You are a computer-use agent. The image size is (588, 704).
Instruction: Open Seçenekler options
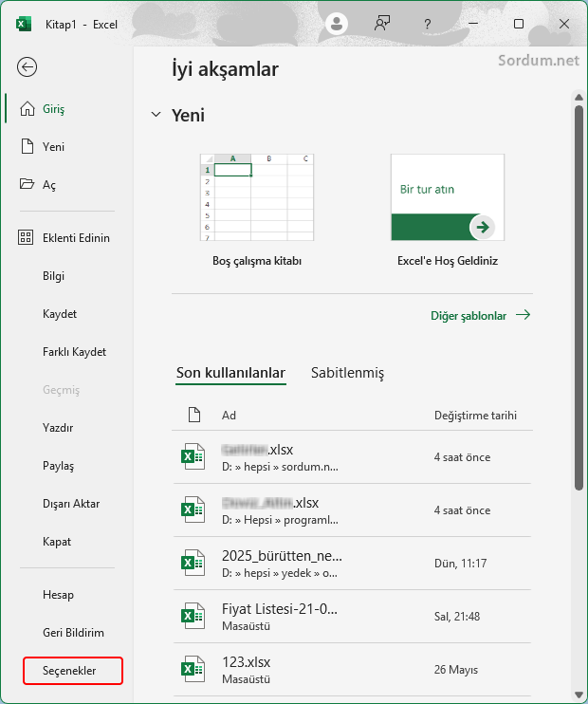[73, 671]
